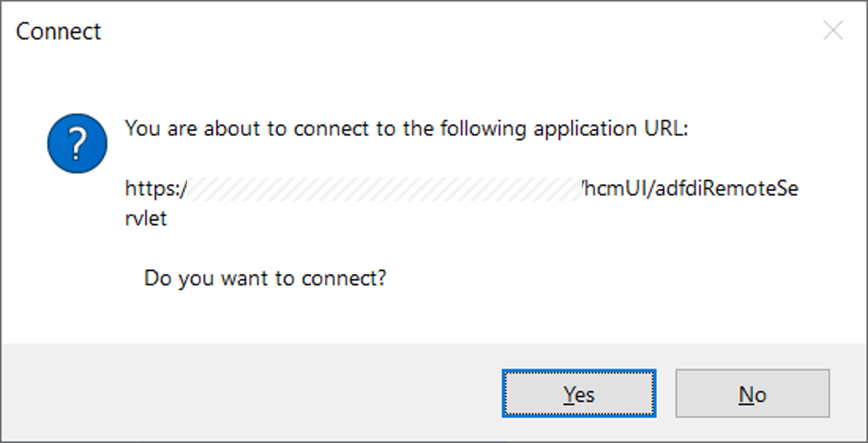Click the wrapped 'rvlet' URL text
This screenshot has width=868, height=443.
(146, 219)
